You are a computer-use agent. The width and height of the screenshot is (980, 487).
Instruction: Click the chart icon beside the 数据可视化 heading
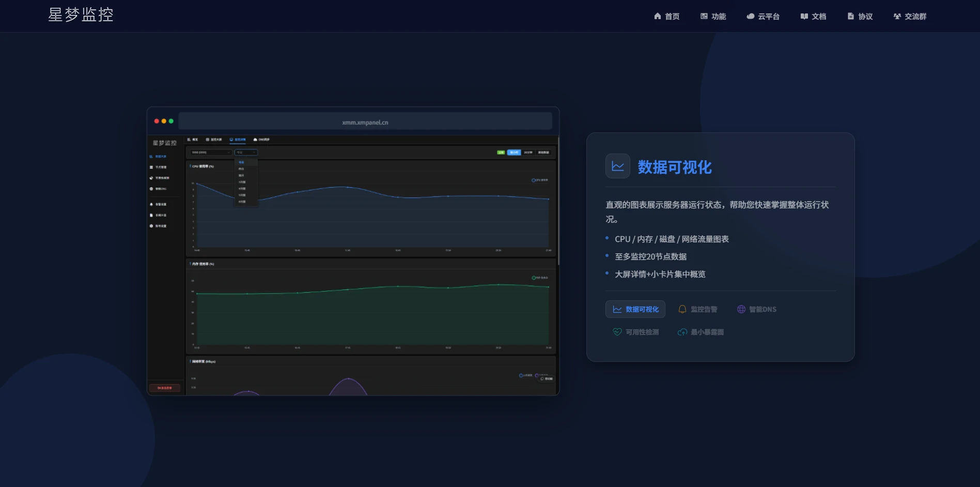[x=617, y=166]
